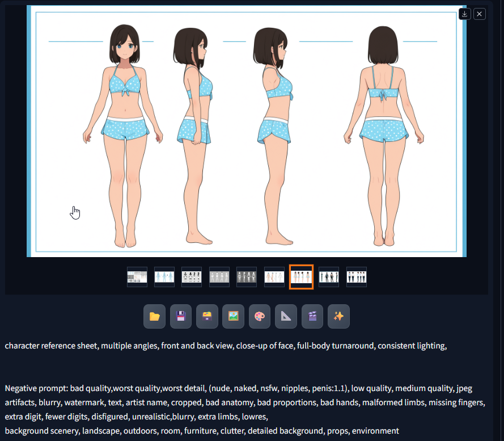The width and height of the screenshot is (504, 441).
Task: Click the 'Negative prompt: bad quality' text line
Action: click(238, 388)
